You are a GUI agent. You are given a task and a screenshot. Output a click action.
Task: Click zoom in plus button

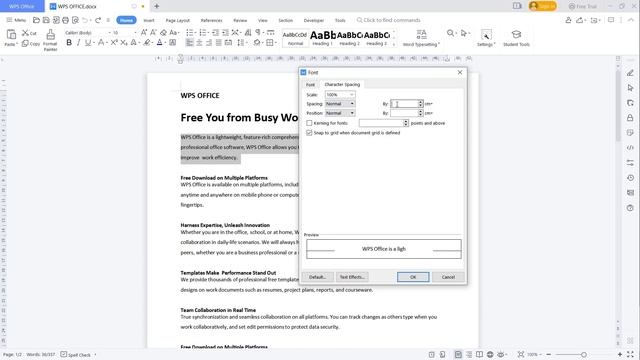(620, 354)
